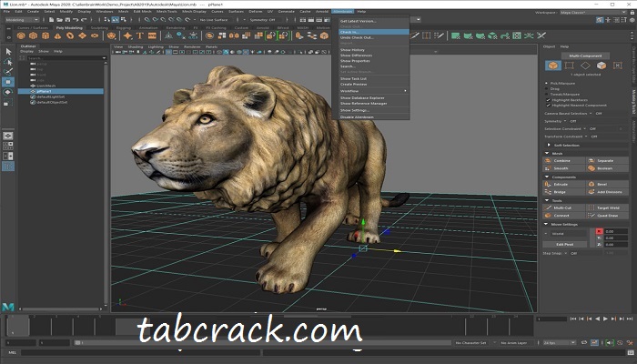Click the Combine button
Image resolution: width=637 pixels, height=364 pixels.
tap(564, 161)
